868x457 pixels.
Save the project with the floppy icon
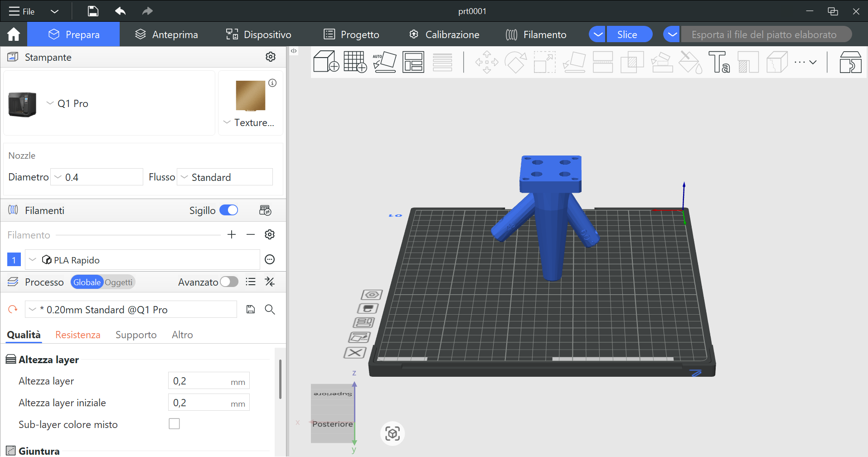coord(93,11)
